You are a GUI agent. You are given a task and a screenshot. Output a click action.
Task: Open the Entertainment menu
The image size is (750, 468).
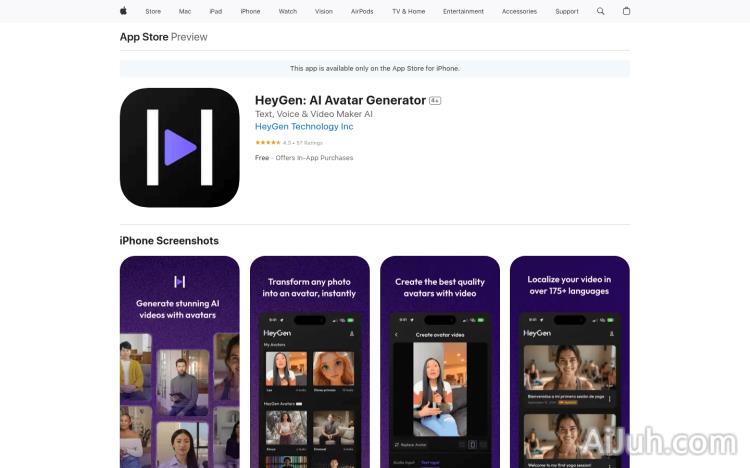463,11
